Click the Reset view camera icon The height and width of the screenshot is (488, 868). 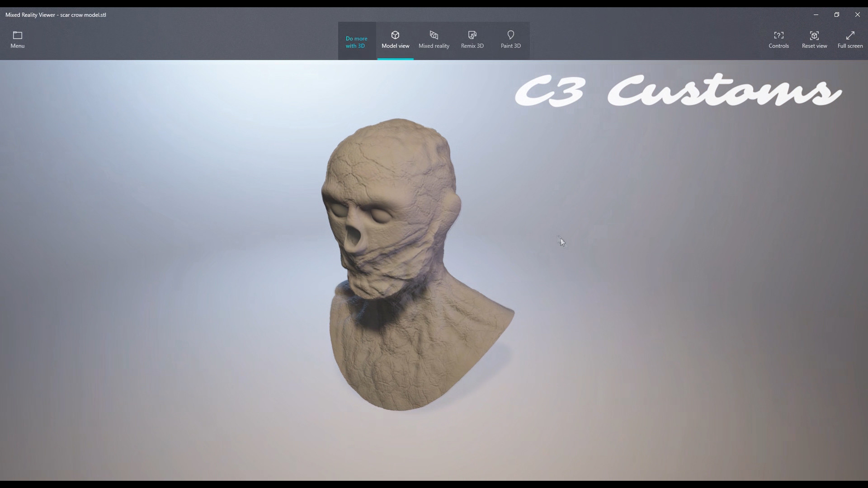[x=814, y=35]
